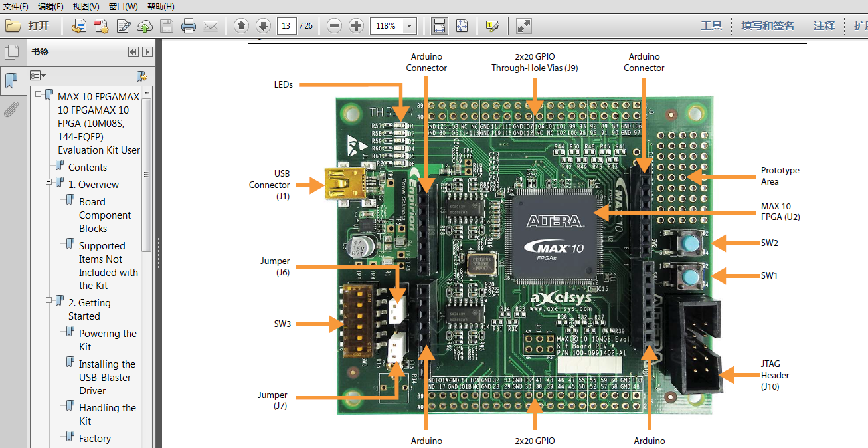Go to the 1. Overview bookmark
Screen dimensions: 868x448
pyautogui.click(x=94, y=185)
